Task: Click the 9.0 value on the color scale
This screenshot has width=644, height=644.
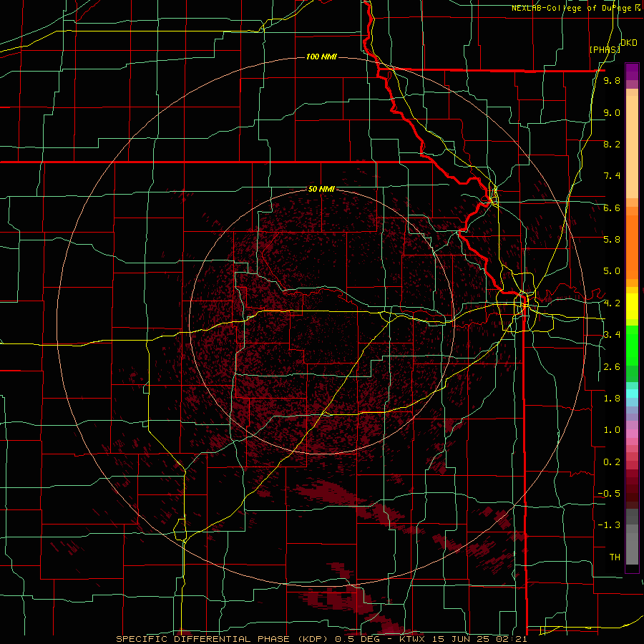Action: [612, 112]
